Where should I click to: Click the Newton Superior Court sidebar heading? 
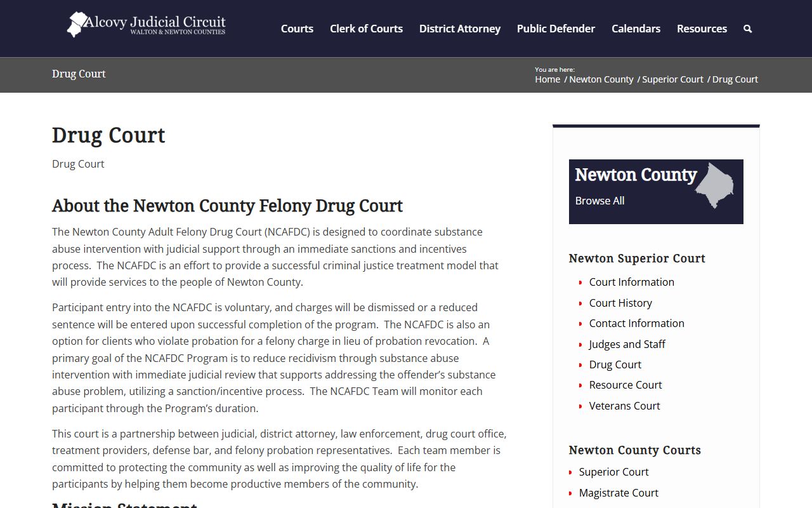pyautogui.click(x=637, y=258)
